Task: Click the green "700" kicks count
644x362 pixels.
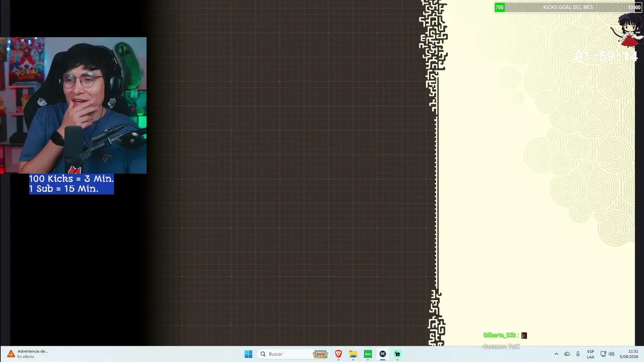Action: pyautogui.click(x=500, y=8)
